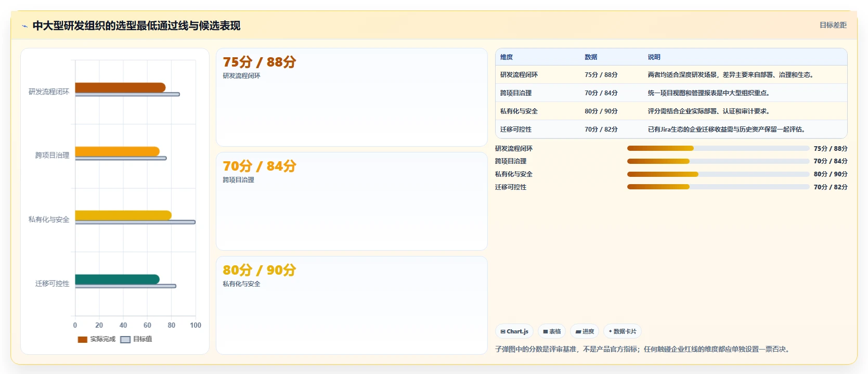Viewport: 868px width, 374px height.
Task: Click the table cell 75分 / 88分
Action: (x=601, y=75)
